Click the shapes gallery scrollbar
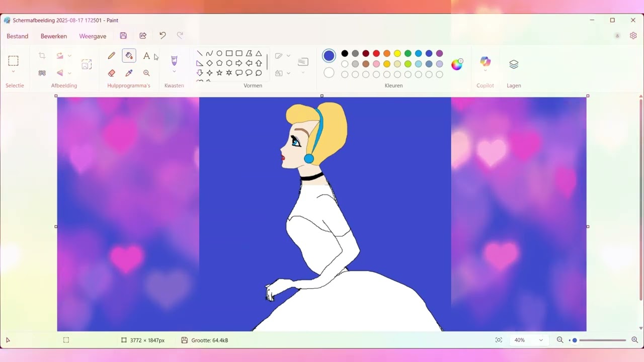The image size is (644, 362). point(267,61)
